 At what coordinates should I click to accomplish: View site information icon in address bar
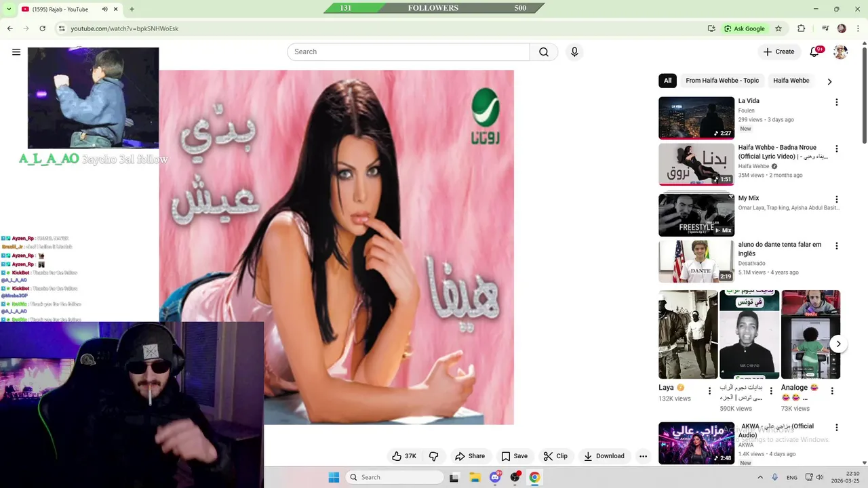(x=62, y=28)
